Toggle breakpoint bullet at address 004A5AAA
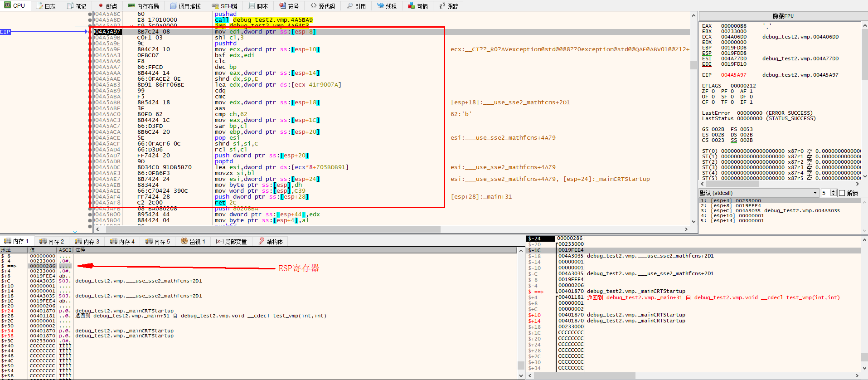Viewport: 868px width, 380px height. (x=90, y=73)
